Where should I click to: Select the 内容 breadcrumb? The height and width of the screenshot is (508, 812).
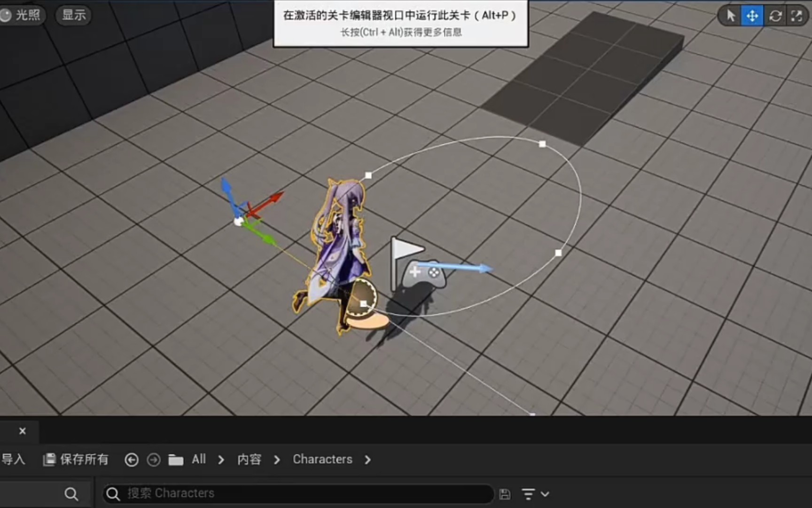click(x=249, y=459)
